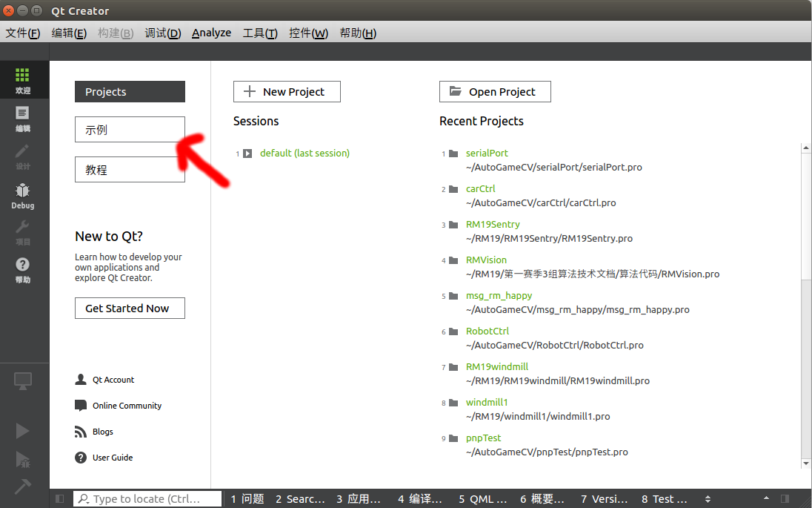
Task: Open the Projects (项目) mode
Action: point(22,234)
